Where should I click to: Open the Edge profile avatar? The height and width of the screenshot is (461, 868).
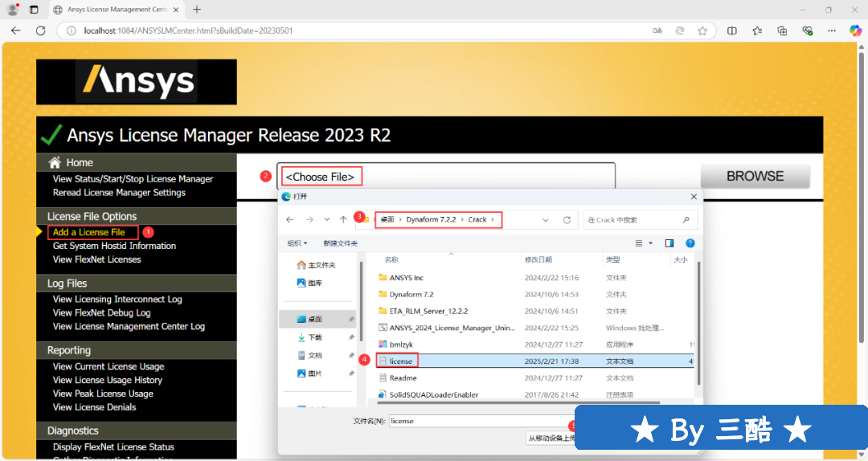tap(13, 10)
